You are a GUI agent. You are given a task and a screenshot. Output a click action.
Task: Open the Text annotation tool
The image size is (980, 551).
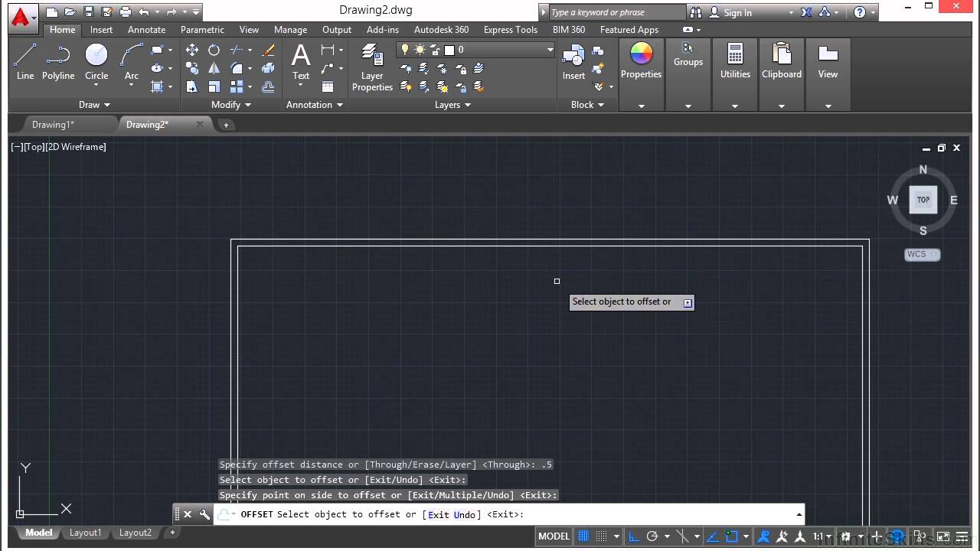(301, 61)
